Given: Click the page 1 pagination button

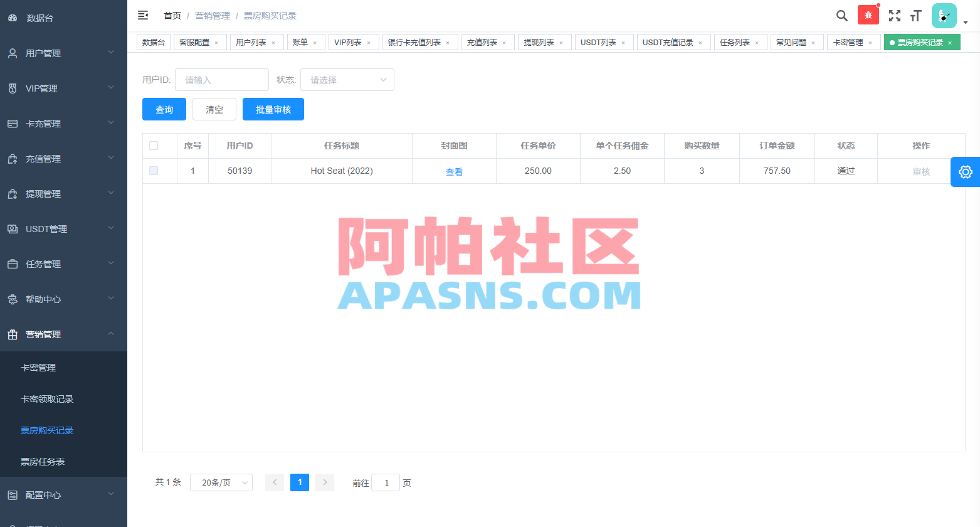Looking at the screenshot, I should click(300, 482).
